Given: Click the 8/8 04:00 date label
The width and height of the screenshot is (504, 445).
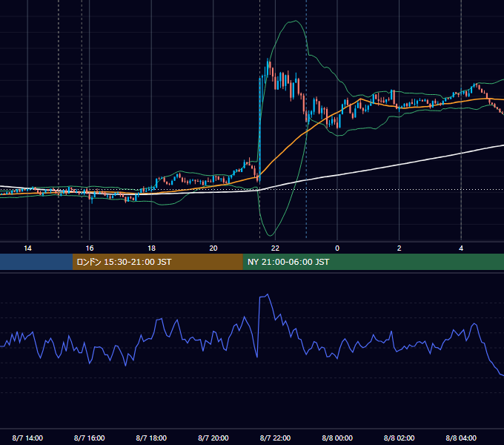Looking at the screenshot, I should [x=461, y=438].
